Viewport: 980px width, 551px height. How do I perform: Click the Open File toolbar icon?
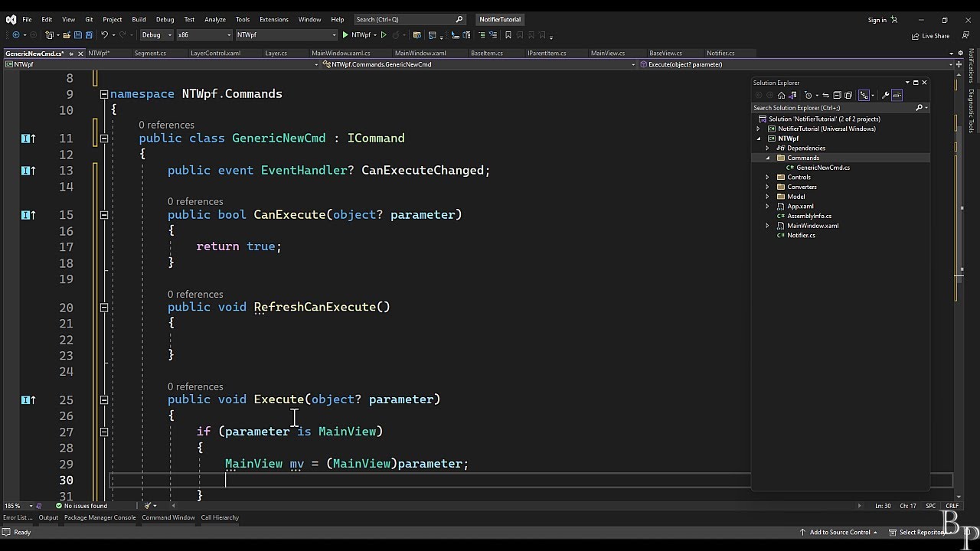pos(67,34)
